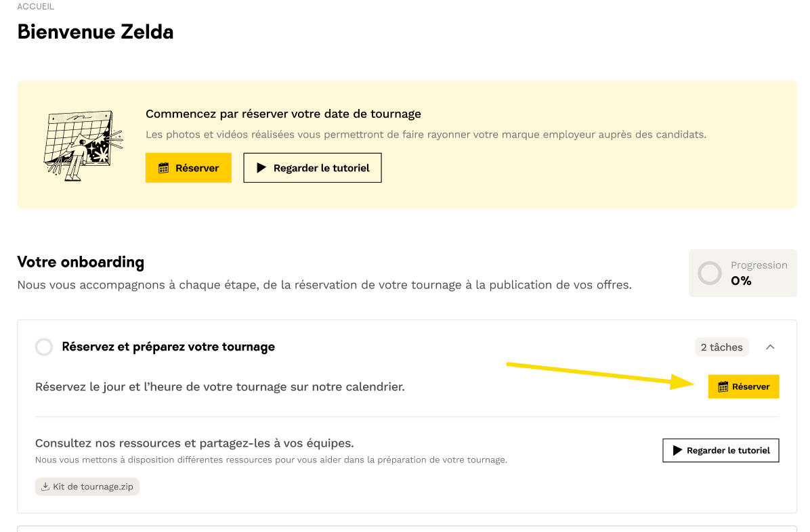This screenshot has width=810, height=532.
Task: Click the Progression 0% indicator card
Action: click(743, 273)
